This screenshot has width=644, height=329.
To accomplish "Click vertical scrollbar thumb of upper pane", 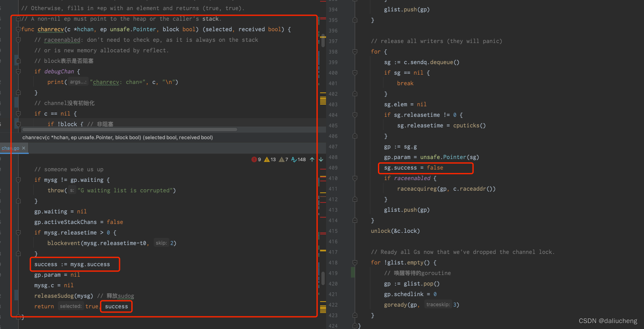I will coord(323,40).
